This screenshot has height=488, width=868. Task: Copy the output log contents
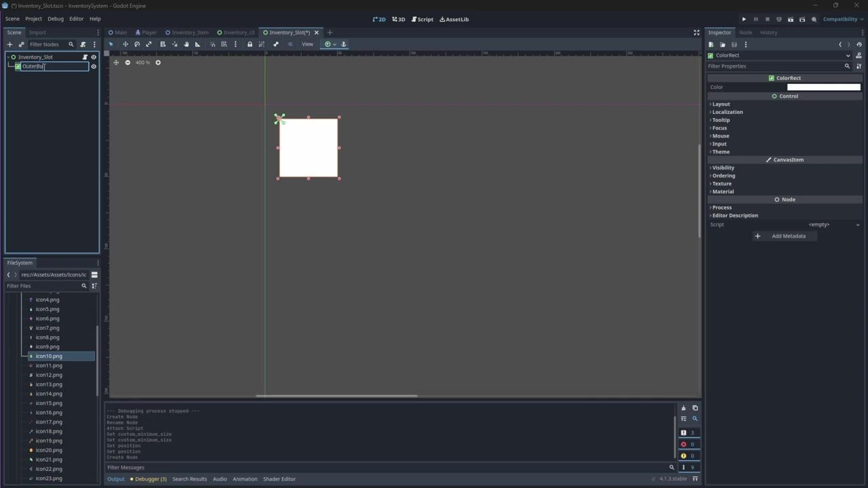point(695,408)
